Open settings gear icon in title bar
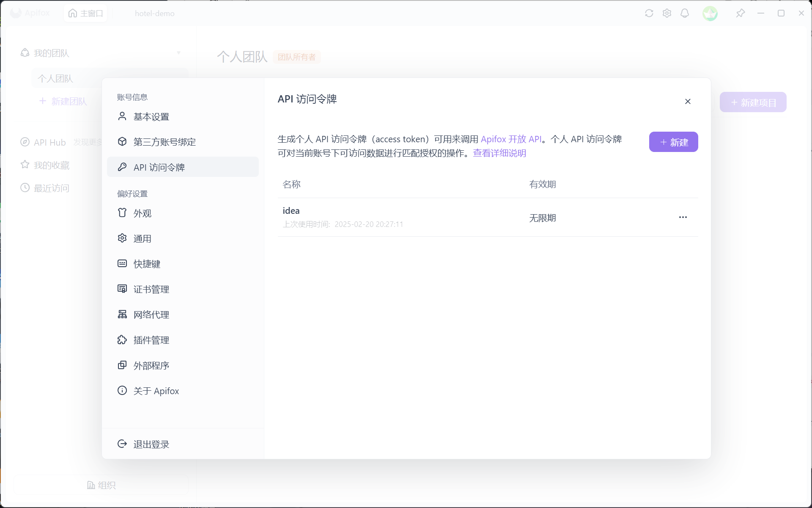 click(x=667, y=13)
